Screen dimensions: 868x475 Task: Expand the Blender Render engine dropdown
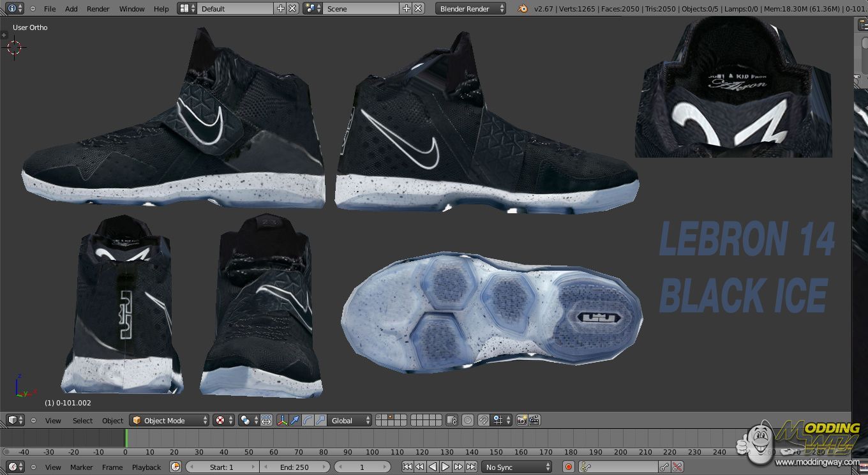[x=471, y=8]
